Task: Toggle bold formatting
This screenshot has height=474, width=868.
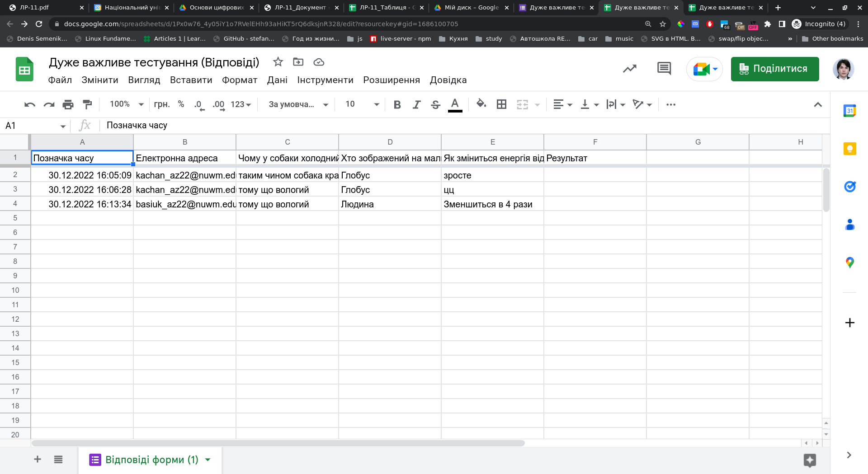Action: tap(397, 104)
